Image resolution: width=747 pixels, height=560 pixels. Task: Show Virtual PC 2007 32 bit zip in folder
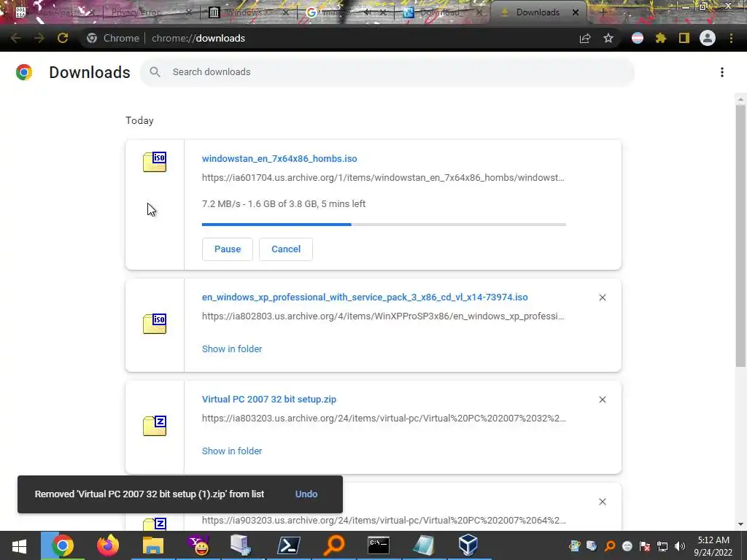232,451
